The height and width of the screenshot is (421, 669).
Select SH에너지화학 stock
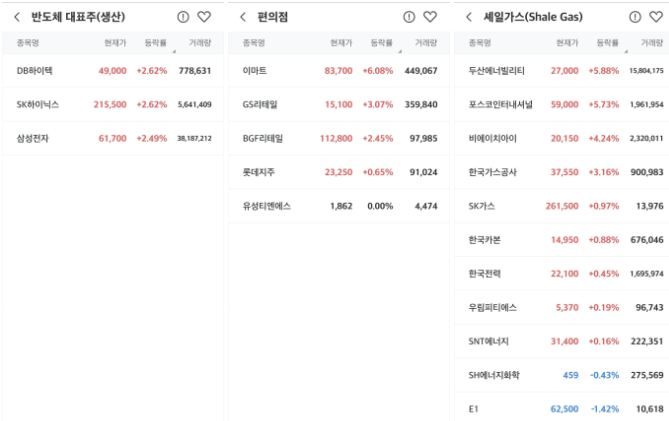tap(561, 375)
